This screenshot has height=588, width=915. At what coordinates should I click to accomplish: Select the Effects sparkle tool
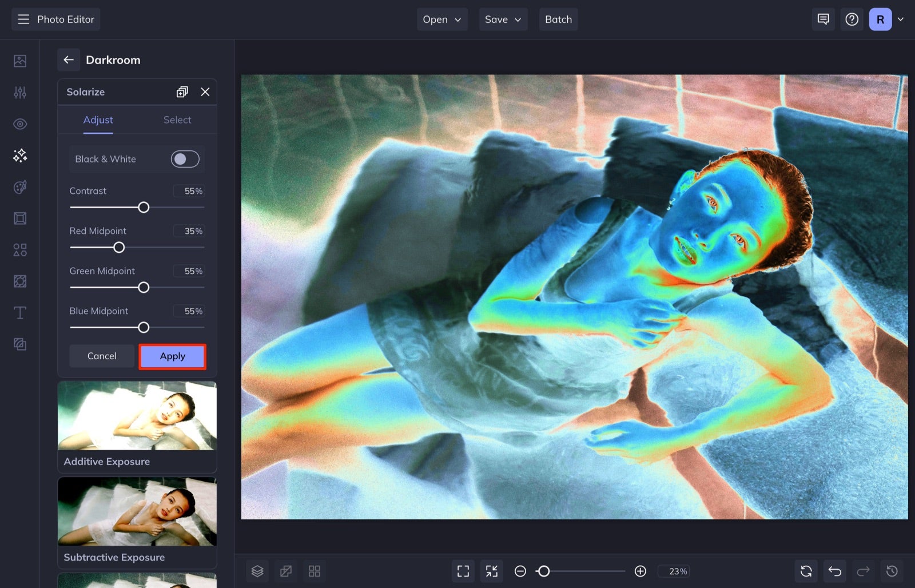click(19, 155)
